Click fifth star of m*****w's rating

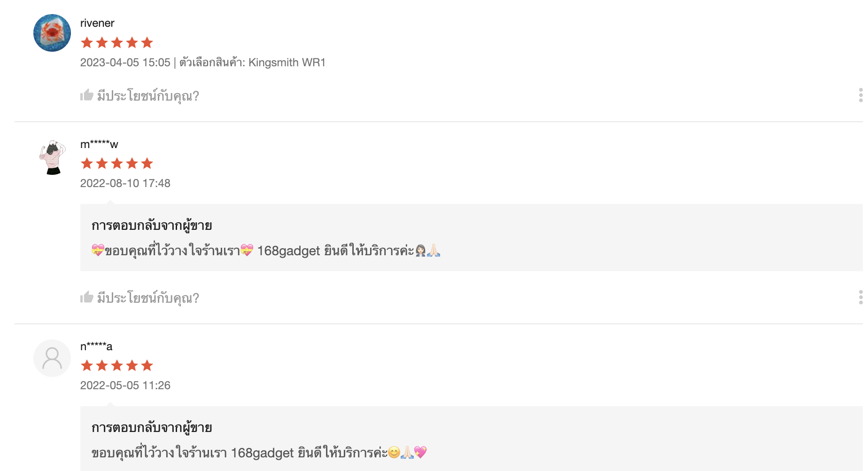147,164
